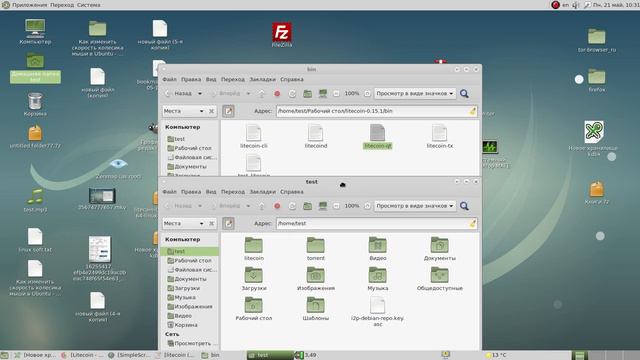
Task: Select the Видео folder icon
Action: (378, 249)
